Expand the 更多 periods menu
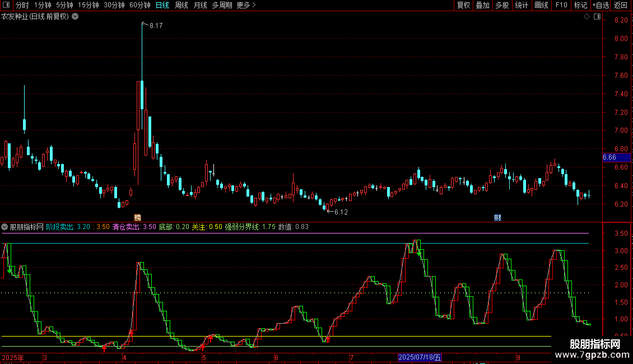Screen dimensions: 633x364 246,5
